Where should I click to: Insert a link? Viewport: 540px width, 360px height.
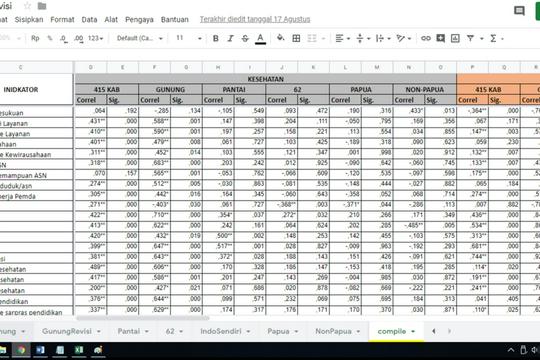pyautogui.click(x=426, y=38)
